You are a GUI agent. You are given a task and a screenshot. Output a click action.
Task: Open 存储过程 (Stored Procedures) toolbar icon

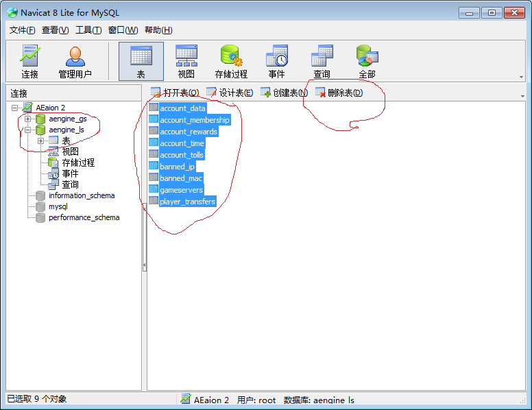(231, 62)
